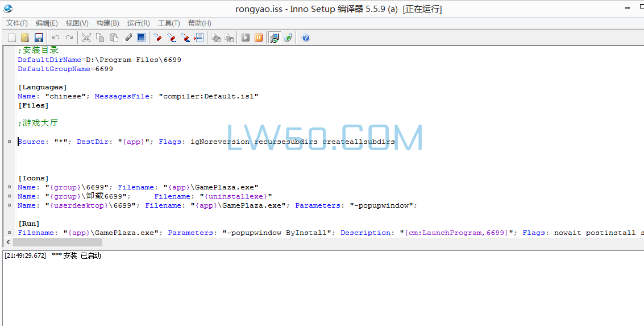Open Find with the flashlight icon
Screen dimensions: 644x326
coord(157,38)
